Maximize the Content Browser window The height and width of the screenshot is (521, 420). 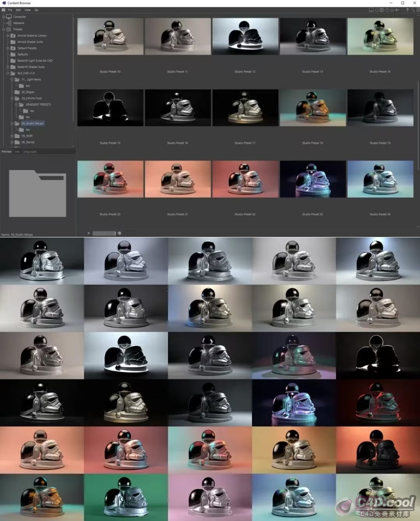point(403,3)
